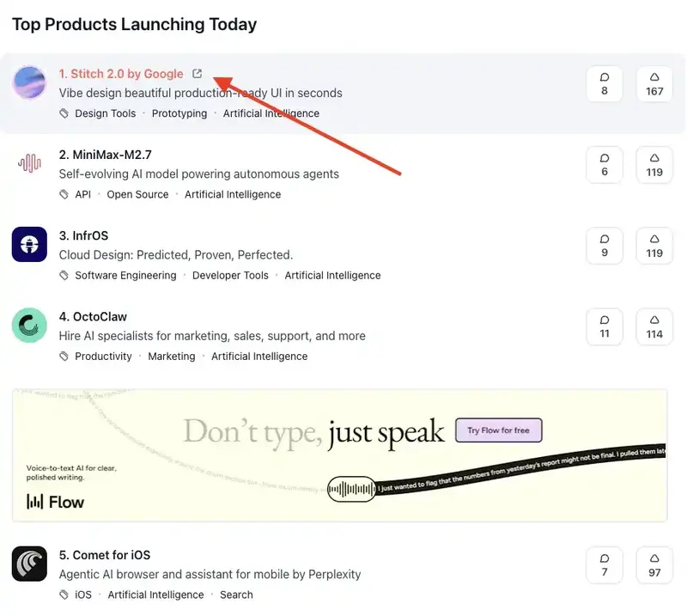
Task: Open the Comet for iOS logo
Action: click(x=29, y=564)
